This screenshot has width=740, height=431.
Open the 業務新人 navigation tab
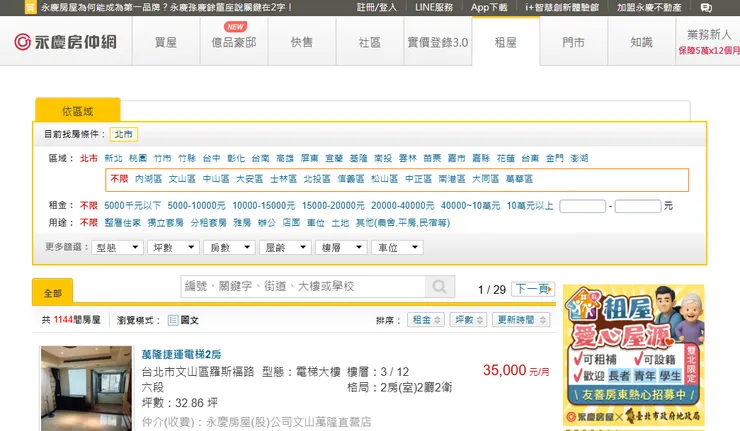(708, 42)
